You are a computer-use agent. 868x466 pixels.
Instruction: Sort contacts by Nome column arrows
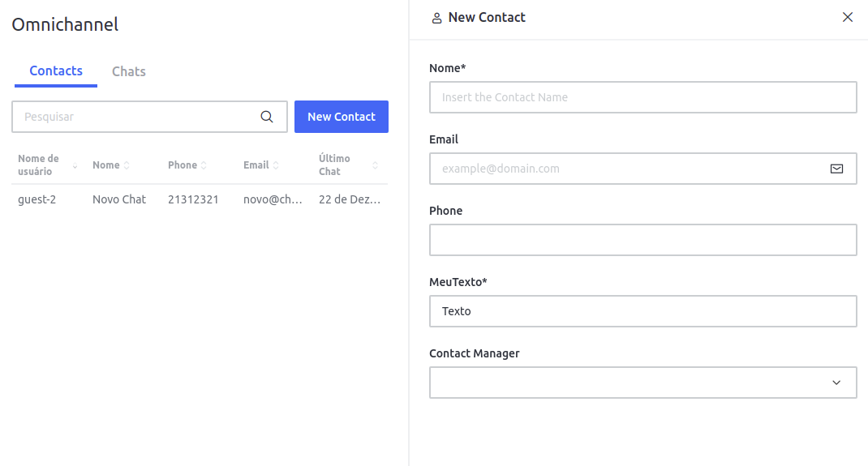127,165
